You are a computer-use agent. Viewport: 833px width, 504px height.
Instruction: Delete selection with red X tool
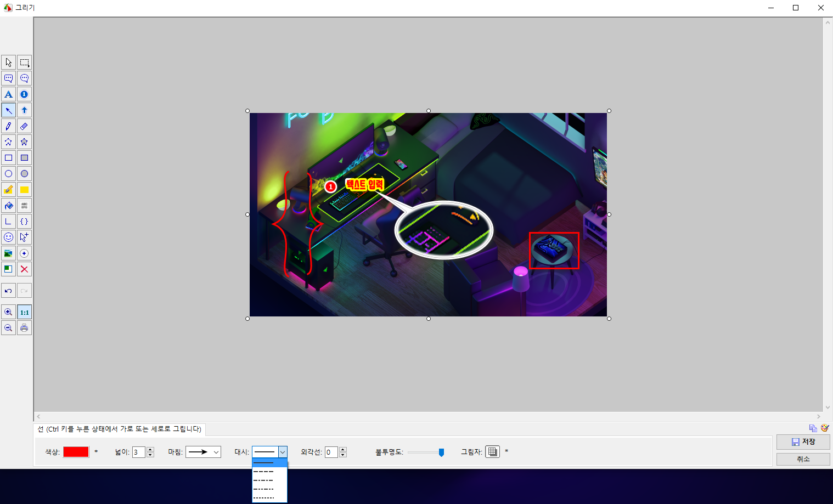point(24,269)
